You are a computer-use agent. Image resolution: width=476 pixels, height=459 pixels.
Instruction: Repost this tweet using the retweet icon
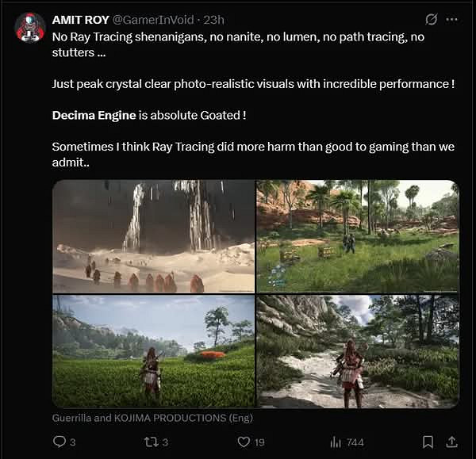[150, 442]
